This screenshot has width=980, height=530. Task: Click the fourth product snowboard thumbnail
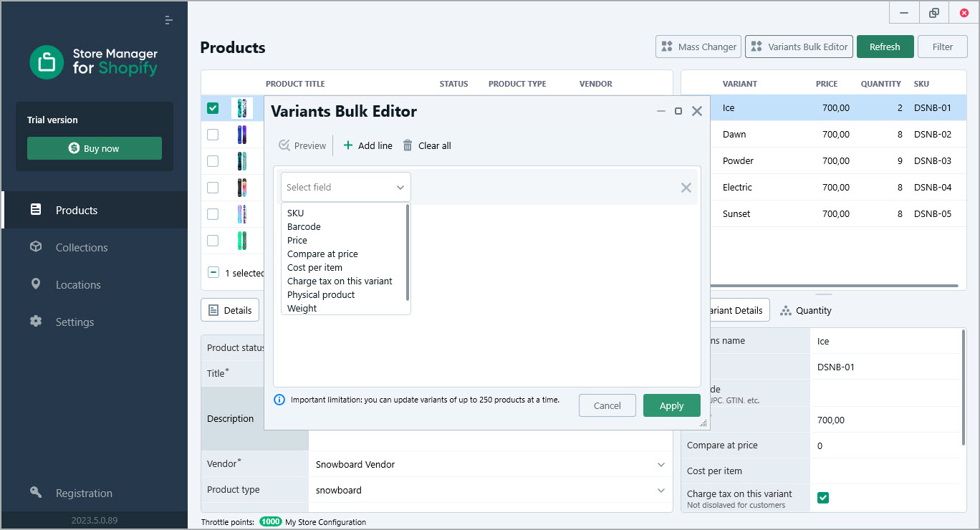tap(242, 188)
